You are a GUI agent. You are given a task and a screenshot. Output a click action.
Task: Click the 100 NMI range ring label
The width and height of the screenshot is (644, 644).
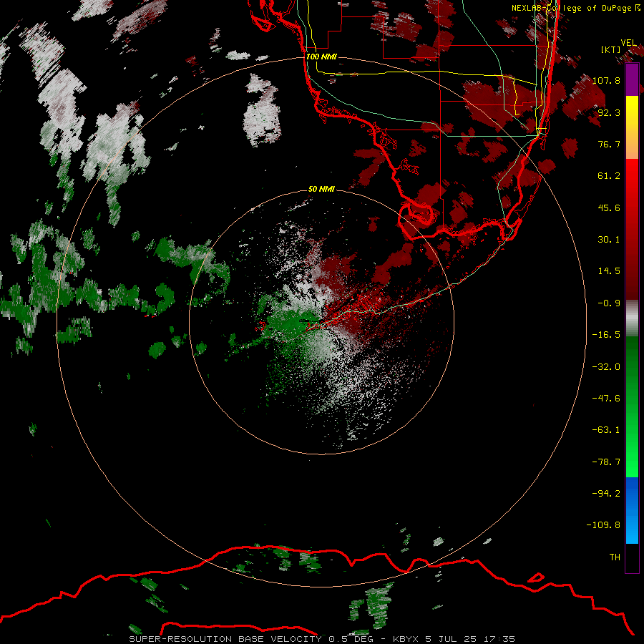point(321,57)
